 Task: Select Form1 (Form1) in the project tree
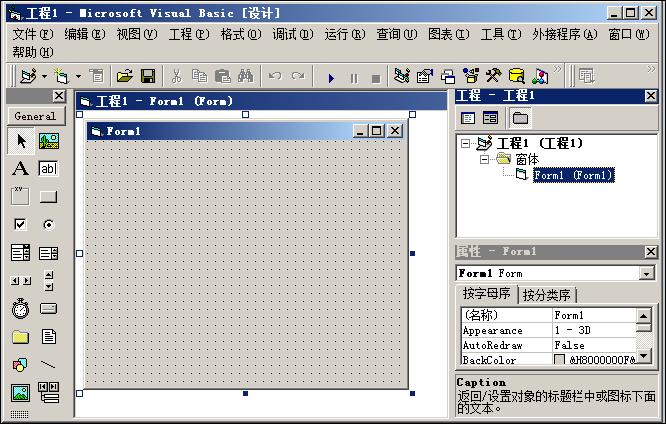coord(572,175)
